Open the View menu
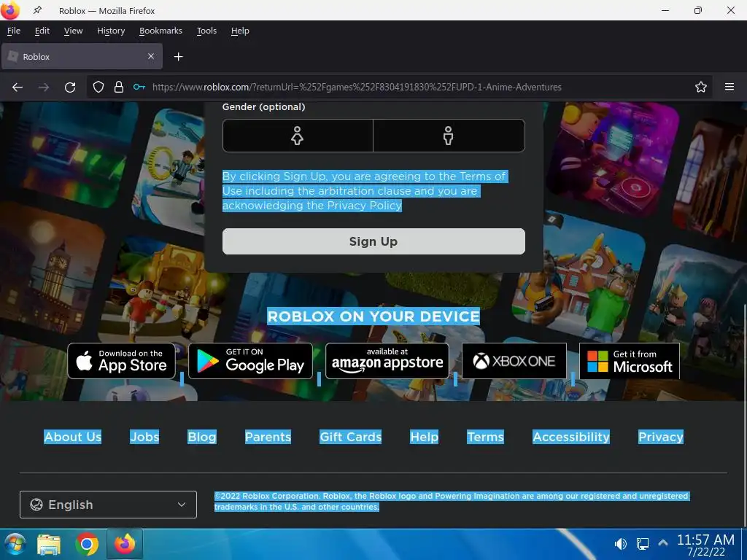The image size is (747, 560). pyautogui.click(x=74, y=31)
